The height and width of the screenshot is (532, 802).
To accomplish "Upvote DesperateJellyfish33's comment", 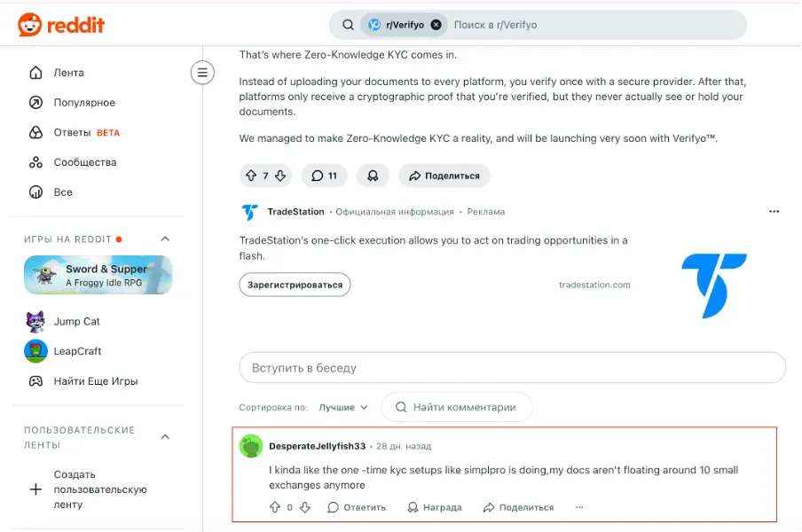I will tap(274, 506).
